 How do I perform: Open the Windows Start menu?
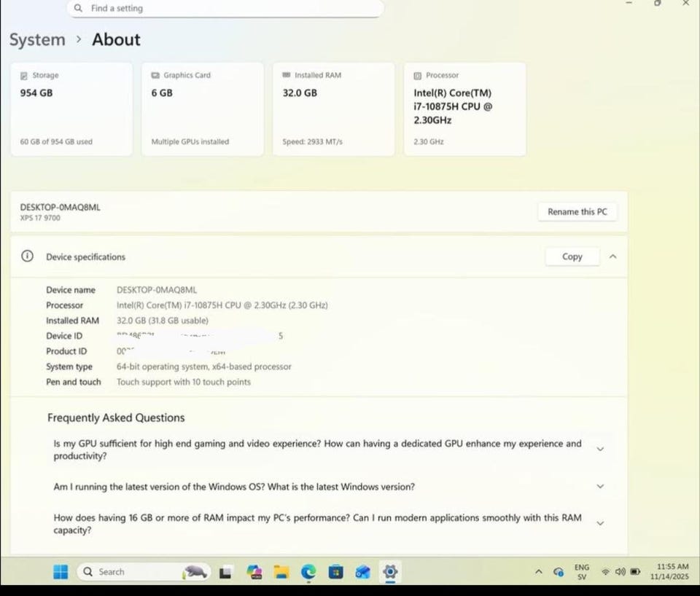pos(61,571)
